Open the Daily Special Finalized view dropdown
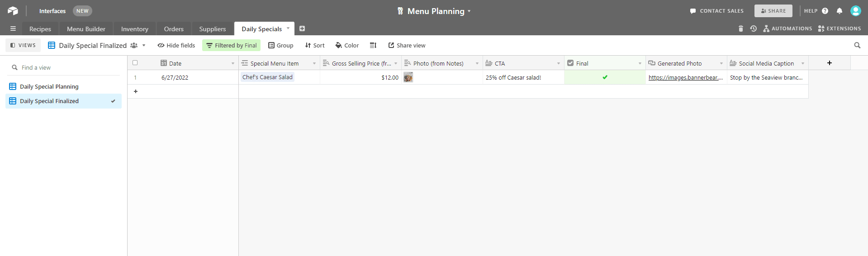This screenshot has height=256, width=868. tap(144, 45)
